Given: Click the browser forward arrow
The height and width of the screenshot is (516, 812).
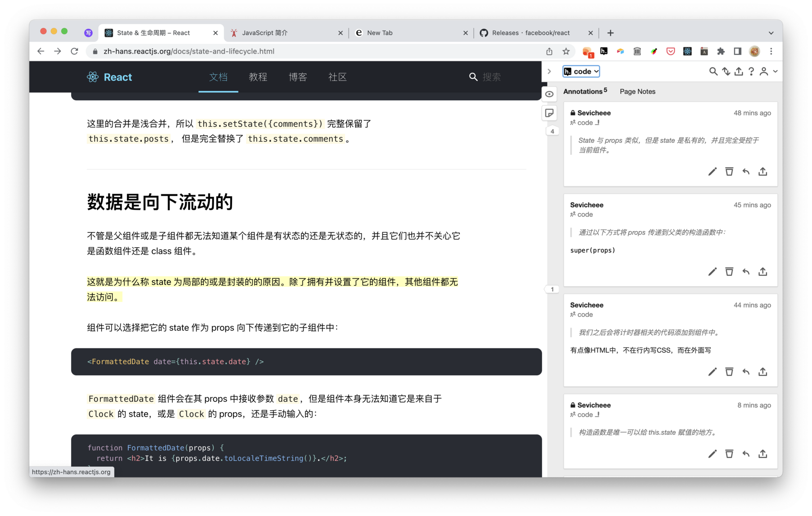Looking at the screenshot, I should (x=58, y=51).
